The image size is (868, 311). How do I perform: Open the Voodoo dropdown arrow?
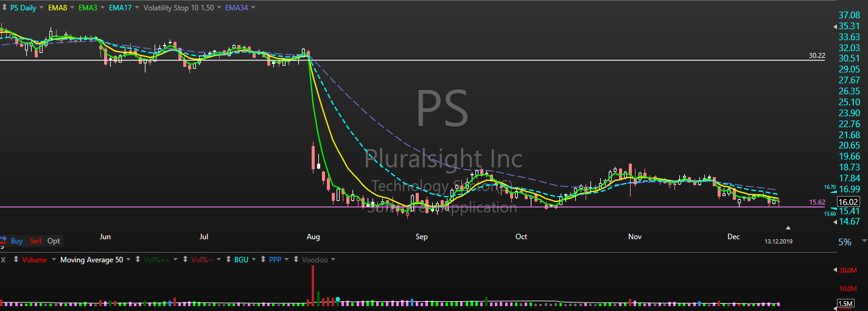(x=333, y=260)
